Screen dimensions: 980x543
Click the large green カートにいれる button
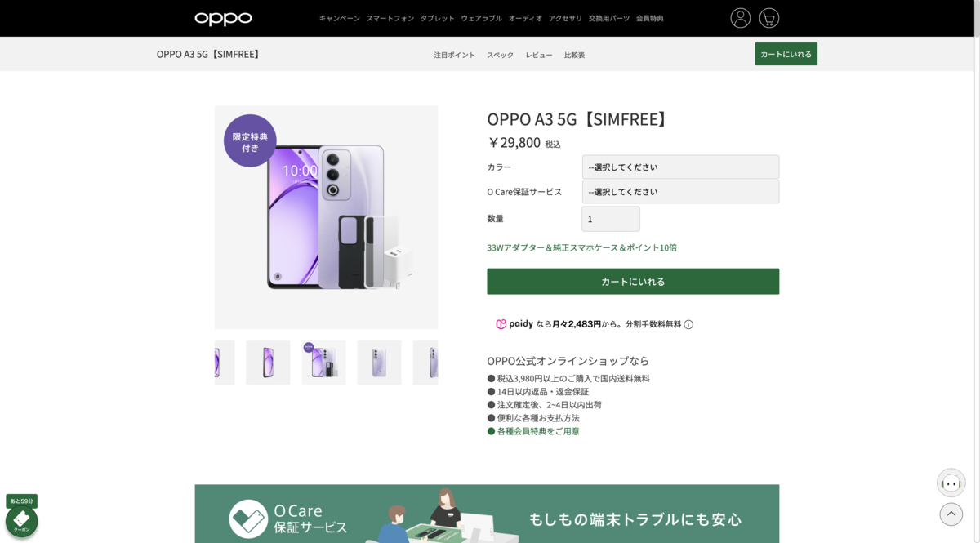[633, 282]
